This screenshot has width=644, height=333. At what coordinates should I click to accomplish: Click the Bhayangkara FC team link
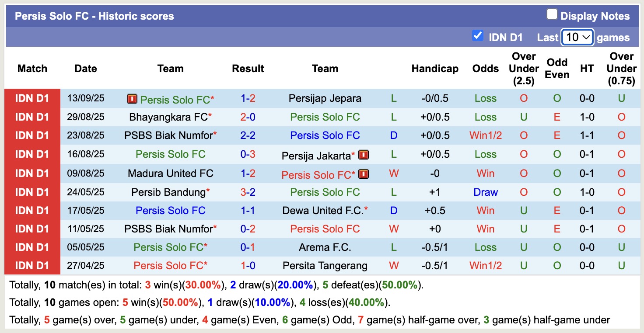click(168, 117)
